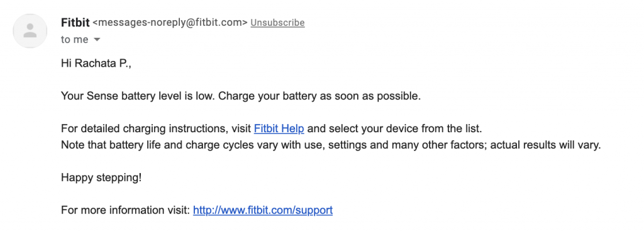Click the sender's profile avatar icon
Image resolution: width=644 pixels, height=231 pixels.
pyautogui.click(x=30, y=31)
